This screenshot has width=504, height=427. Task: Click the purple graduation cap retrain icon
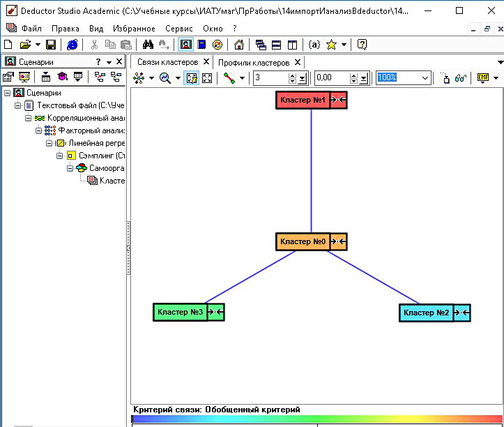(x=62, y=77)
